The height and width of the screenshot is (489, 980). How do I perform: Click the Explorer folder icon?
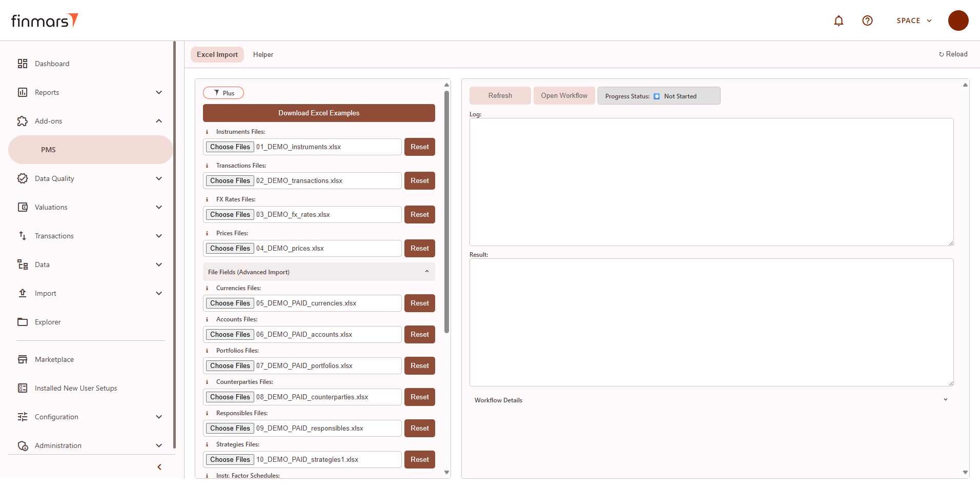coord(23,322)
